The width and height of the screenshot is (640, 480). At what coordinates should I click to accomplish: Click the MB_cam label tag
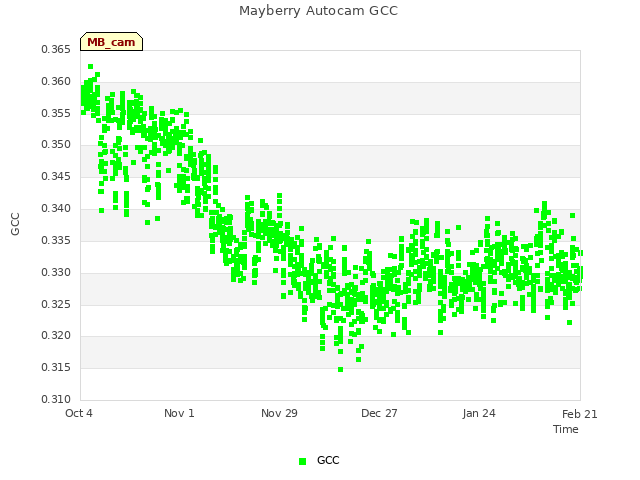coord(111,42)
